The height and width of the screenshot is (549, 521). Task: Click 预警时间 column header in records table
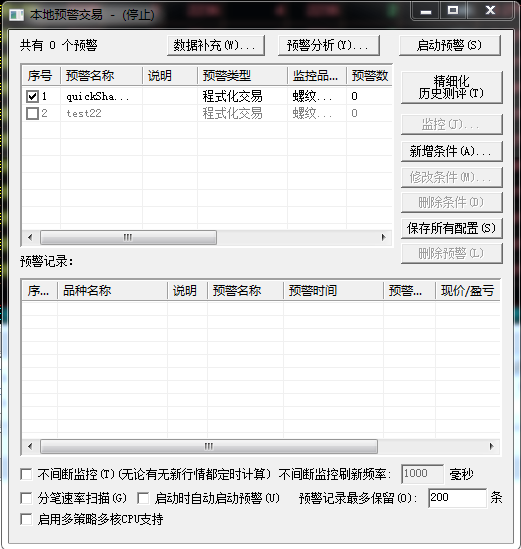(x=333, y=290)
